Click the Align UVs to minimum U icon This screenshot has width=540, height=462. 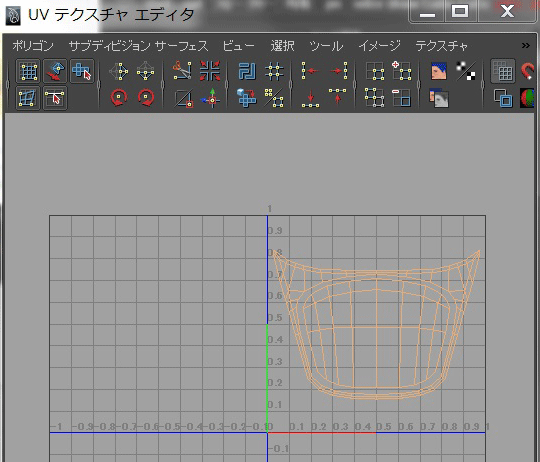tap(310, 71)
